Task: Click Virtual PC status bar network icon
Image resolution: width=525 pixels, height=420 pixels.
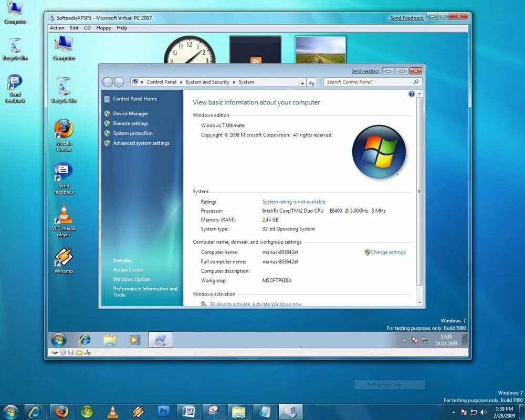Action: (87, 352)
